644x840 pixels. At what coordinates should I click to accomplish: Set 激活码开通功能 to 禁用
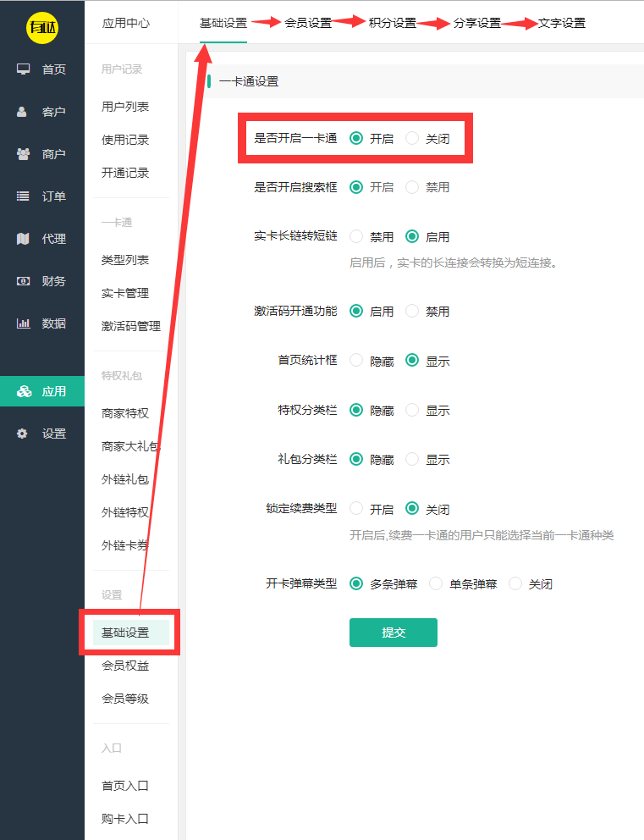(x=411, y=311)
